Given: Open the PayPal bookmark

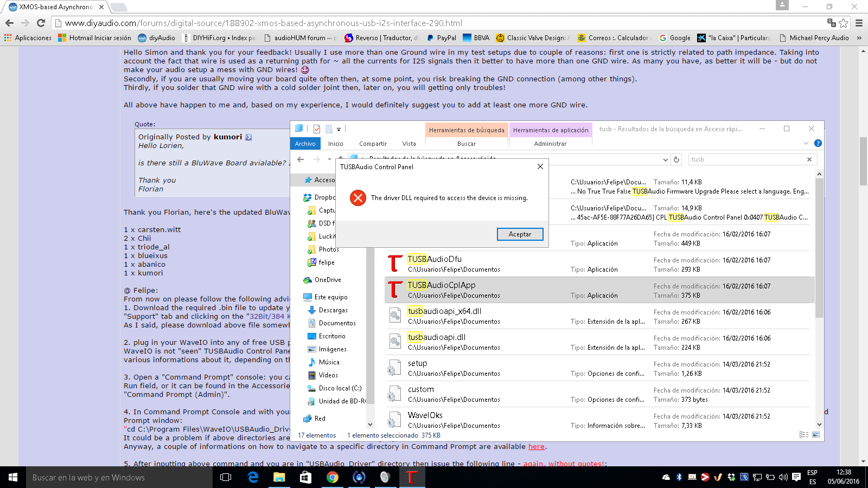Looking at the screenshot, I should tap(441, 38).
